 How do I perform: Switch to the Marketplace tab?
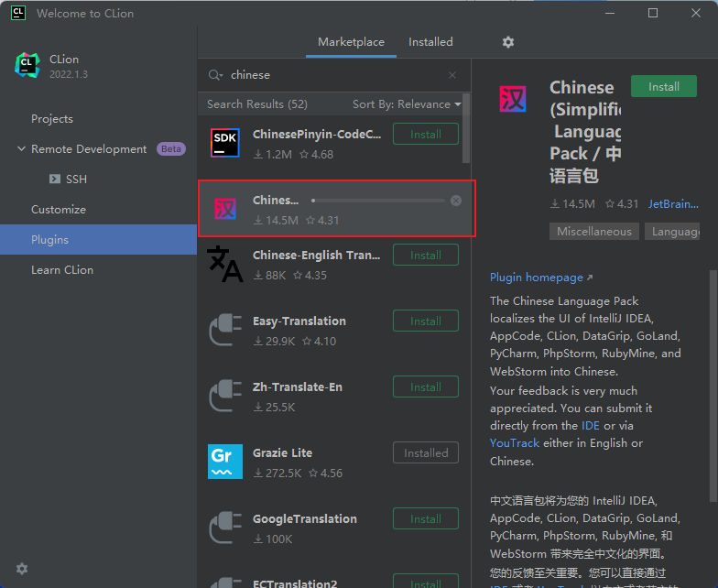click(352, 42)
